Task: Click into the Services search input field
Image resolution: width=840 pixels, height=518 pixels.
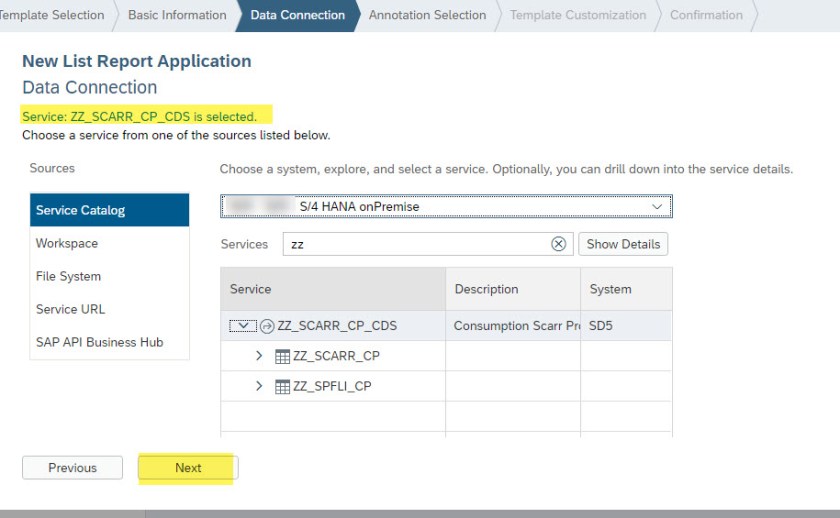Action: [415, 244]
